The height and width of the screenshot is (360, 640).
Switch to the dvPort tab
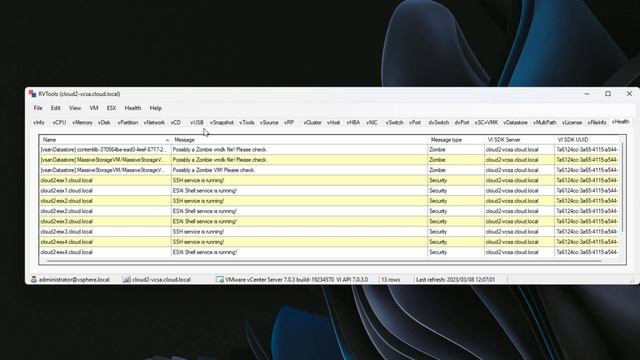tap(462, 122)
